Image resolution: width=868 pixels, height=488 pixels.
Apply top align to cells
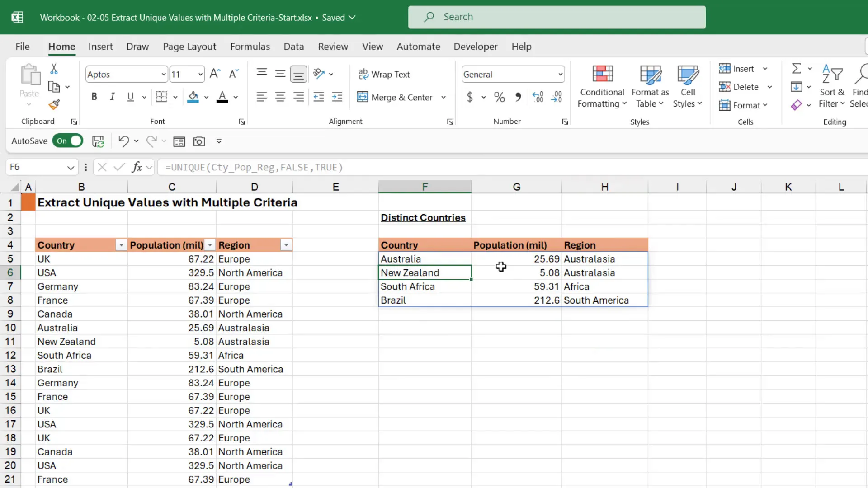tap(261, 72)
